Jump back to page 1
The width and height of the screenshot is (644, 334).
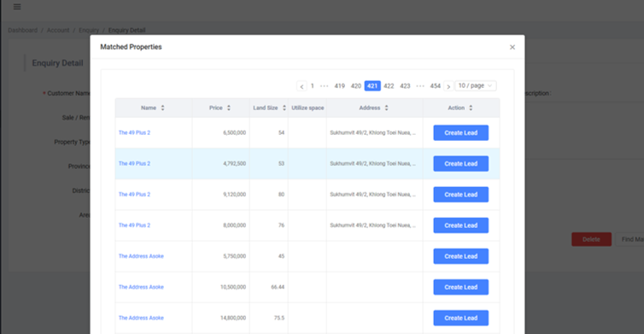click(x=312, y=86)
